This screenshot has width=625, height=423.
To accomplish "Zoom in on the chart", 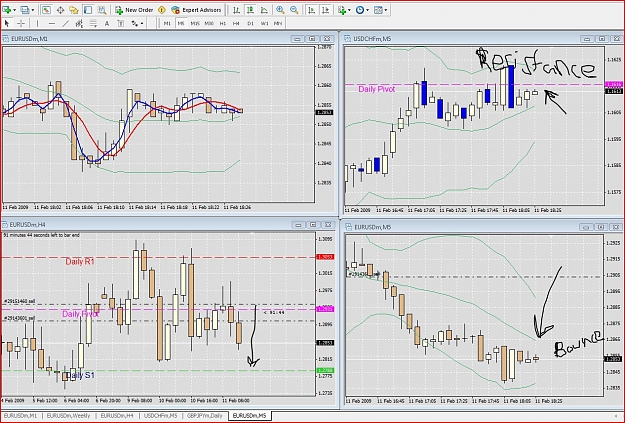I will pyautogui.click(x=280, y=10).
